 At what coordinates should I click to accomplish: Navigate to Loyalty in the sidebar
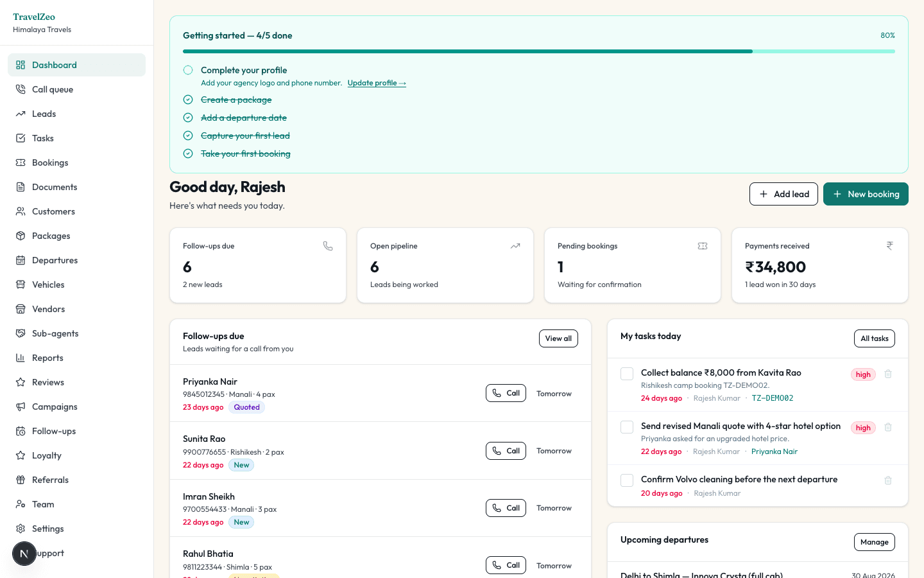76,455
